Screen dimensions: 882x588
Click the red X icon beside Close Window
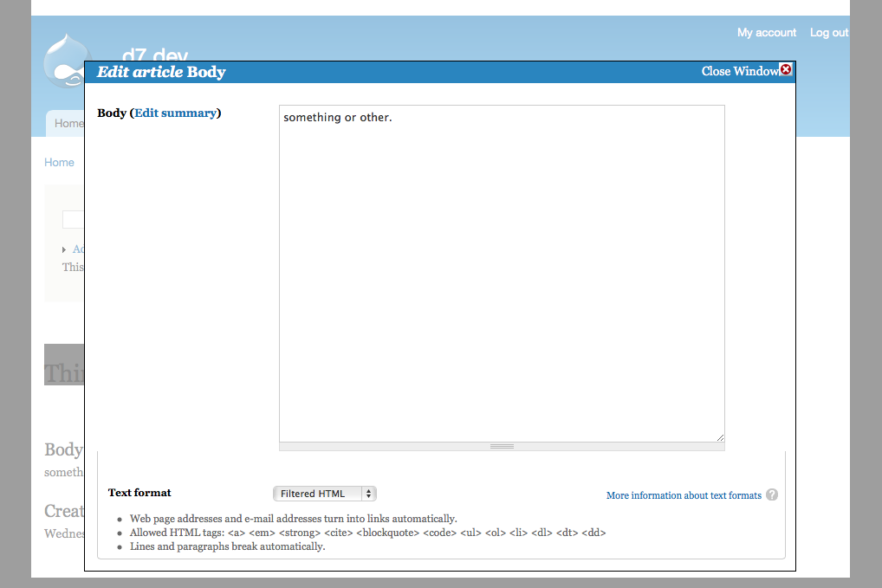tap(787, 69)
